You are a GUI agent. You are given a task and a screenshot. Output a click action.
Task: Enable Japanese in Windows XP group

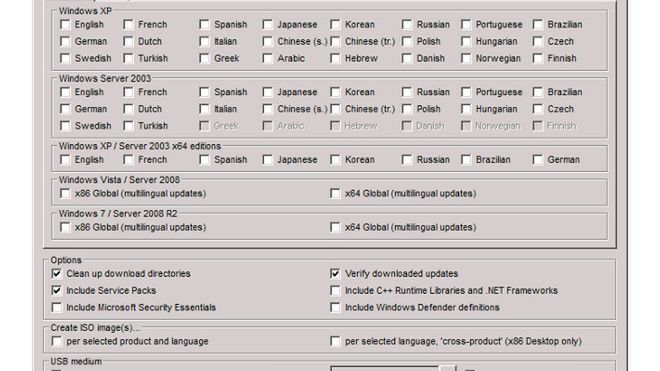pos(268,24)
